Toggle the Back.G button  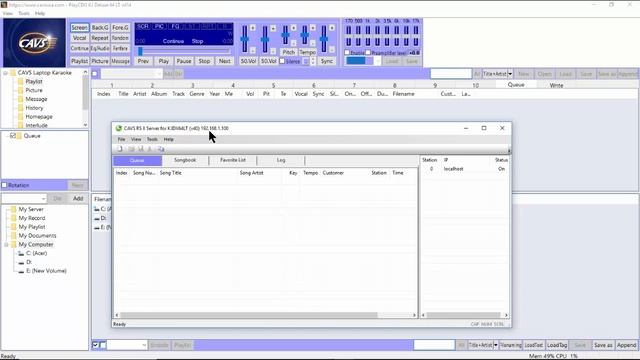(x=100, y=27)
